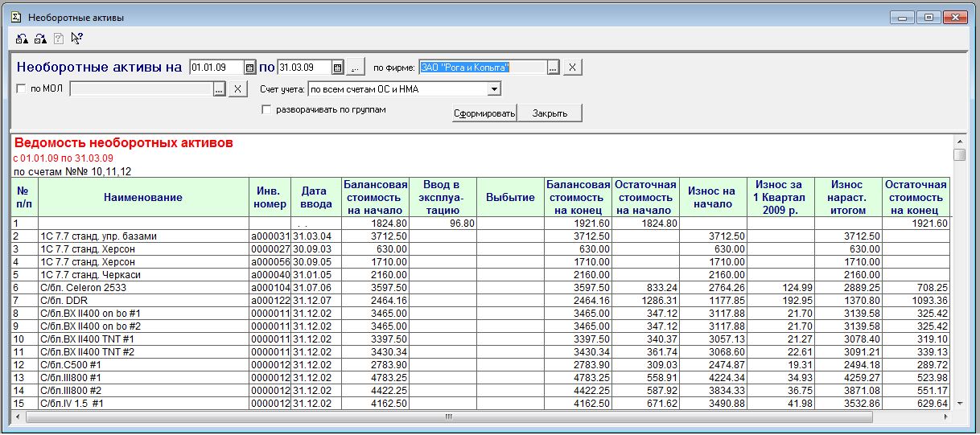Click the row 'С/бл.С500 #1'
This screenshot has height=435, width=980.
[x=480, y=364]
